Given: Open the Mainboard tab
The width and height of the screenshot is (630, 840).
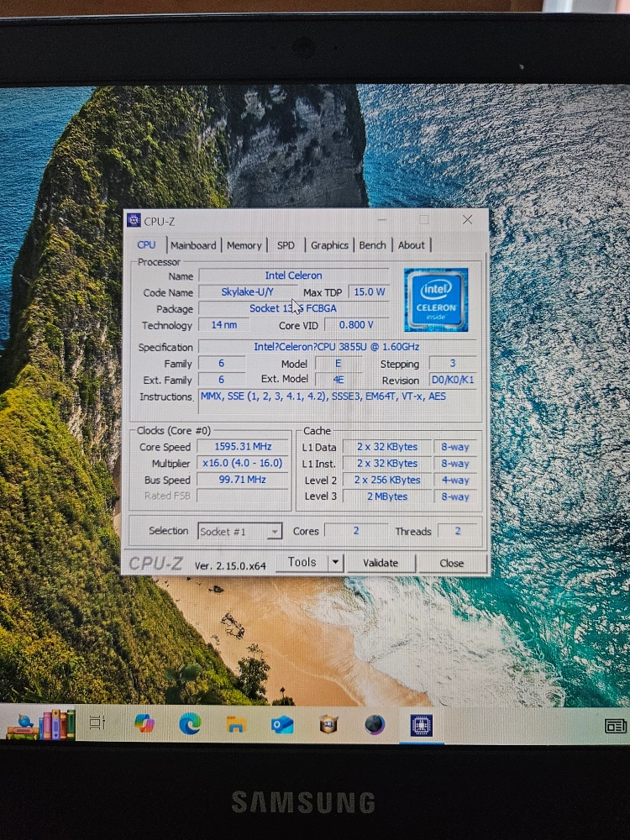Looking at the screenshot, I should click(193, 245).
